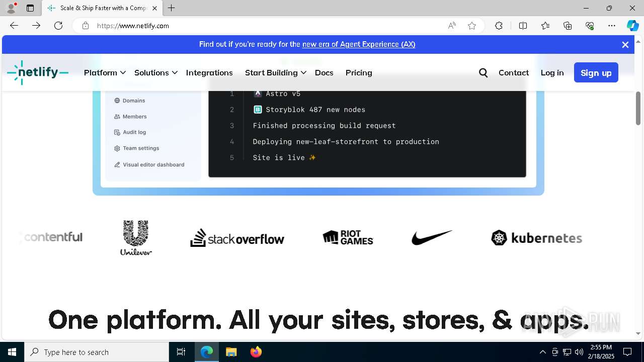Click the Nike swoosh logo

point(432,238)
